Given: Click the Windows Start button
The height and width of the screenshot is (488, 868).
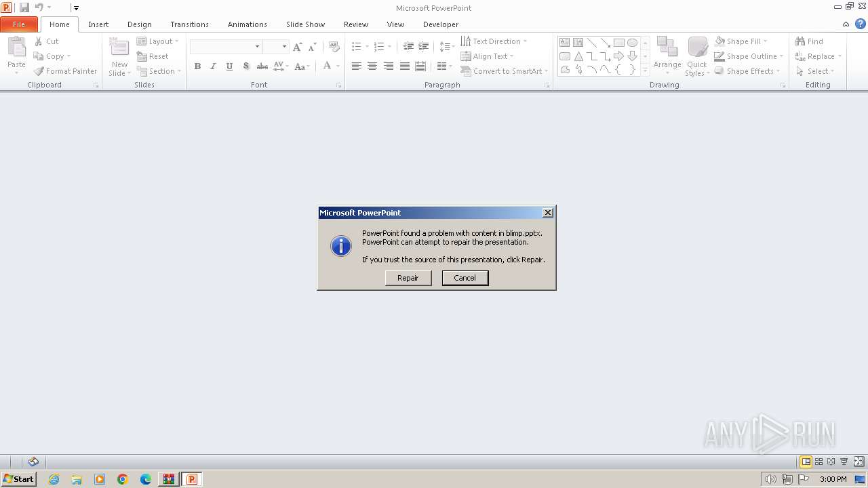Looking at the screenshot, I should [x=19, y=479].
